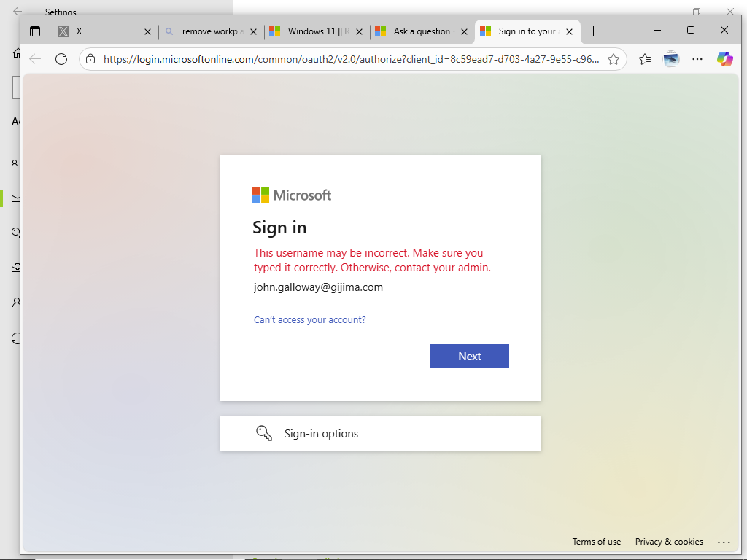Close the Sign in to your account tab
Viewport: 747px width, 560px height.
click(x=569, y=31)
